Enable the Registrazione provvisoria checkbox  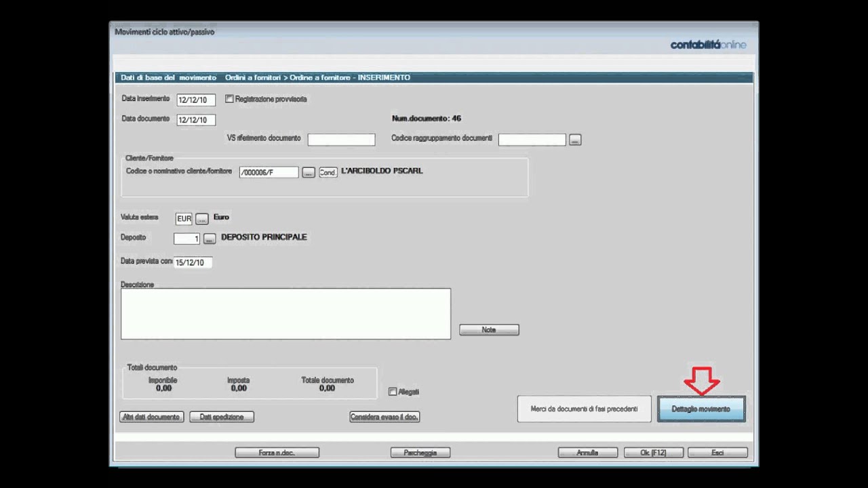tap(229, 99)
